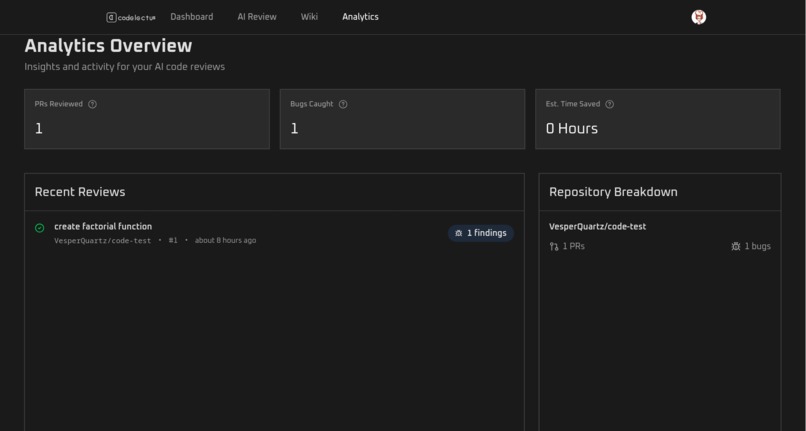Click the 1 PRs count text
Image resolution: width=806 pixels, height=431 pixels.
pos(574,246)
